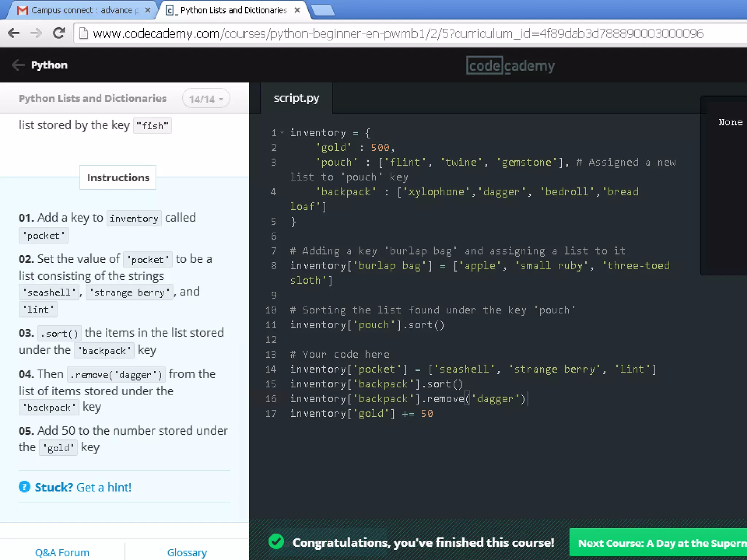The width and height of the screenshot is (747, 560).
Task: Click the Python course title link
Action: [x=49, y=65]
